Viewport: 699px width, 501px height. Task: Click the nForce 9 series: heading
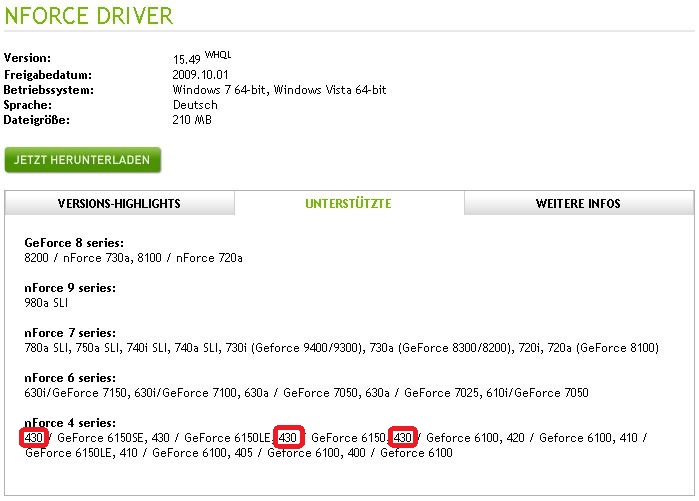[x=70, y=287]
